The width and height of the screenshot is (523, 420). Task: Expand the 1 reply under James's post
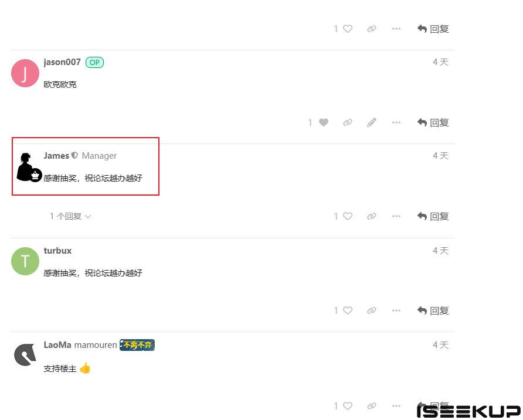click(x=70, y=216)
